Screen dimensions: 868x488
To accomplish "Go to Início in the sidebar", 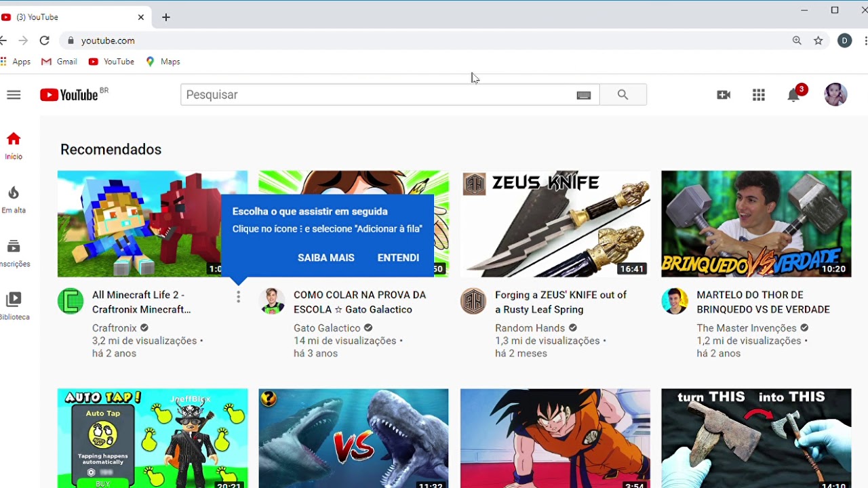I will pyautogui.click(x=14, y=146).
